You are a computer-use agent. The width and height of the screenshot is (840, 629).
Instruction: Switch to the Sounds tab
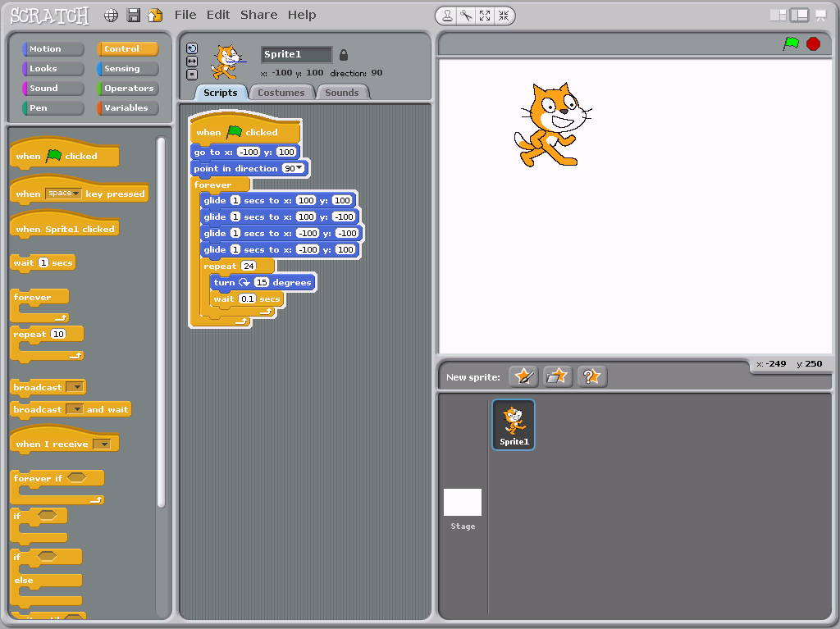[342, 93]
